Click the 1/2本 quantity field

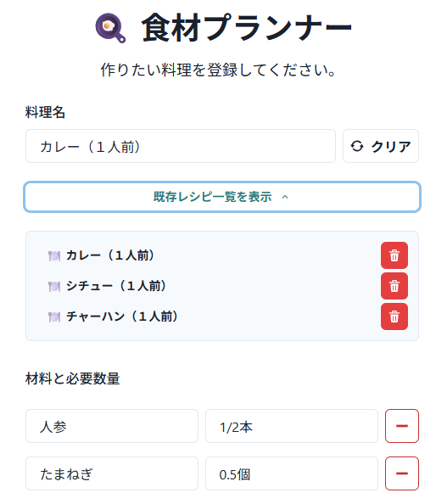click(292, 426)
